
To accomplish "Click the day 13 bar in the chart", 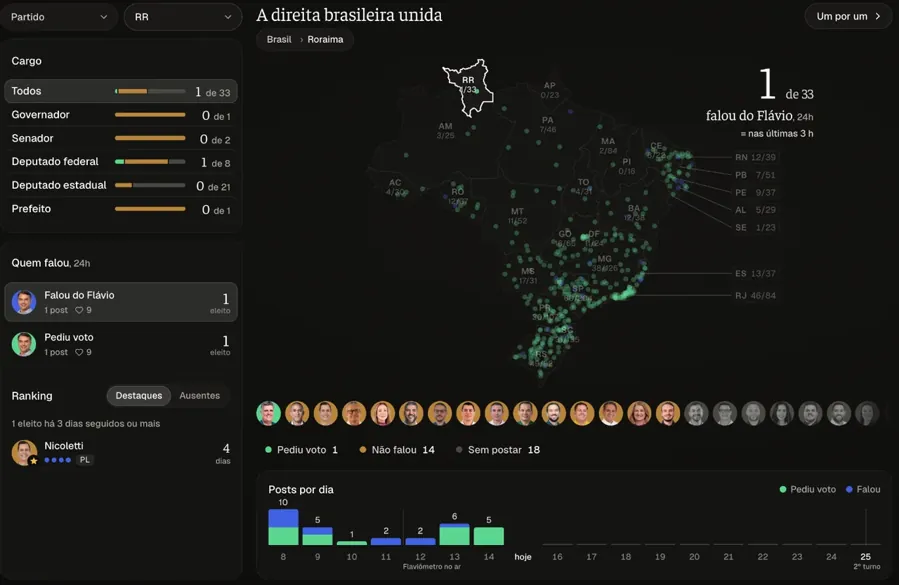I will 454,534.
